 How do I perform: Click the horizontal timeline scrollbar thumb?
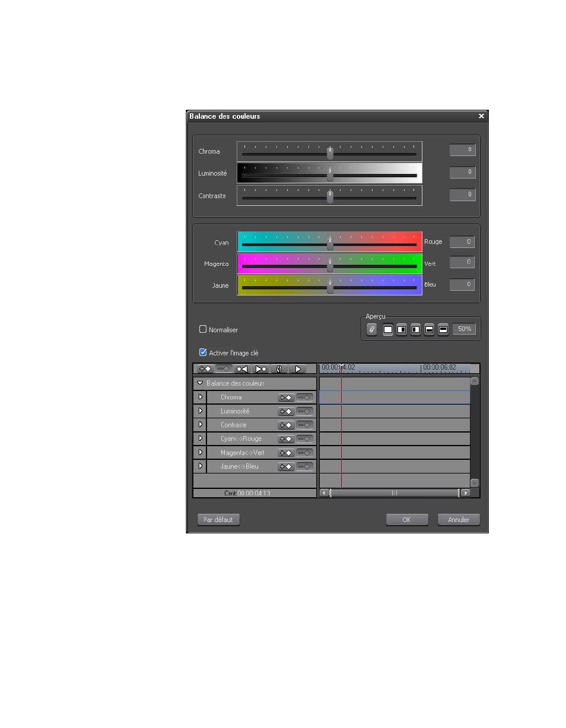pyautogui.click(x=395, y=493)
